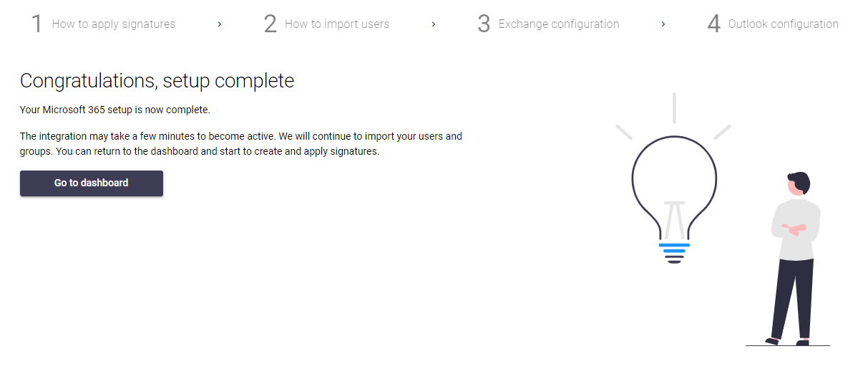Click the Go to dashboard button
868x369 pixels.
[x=92, y=183]
